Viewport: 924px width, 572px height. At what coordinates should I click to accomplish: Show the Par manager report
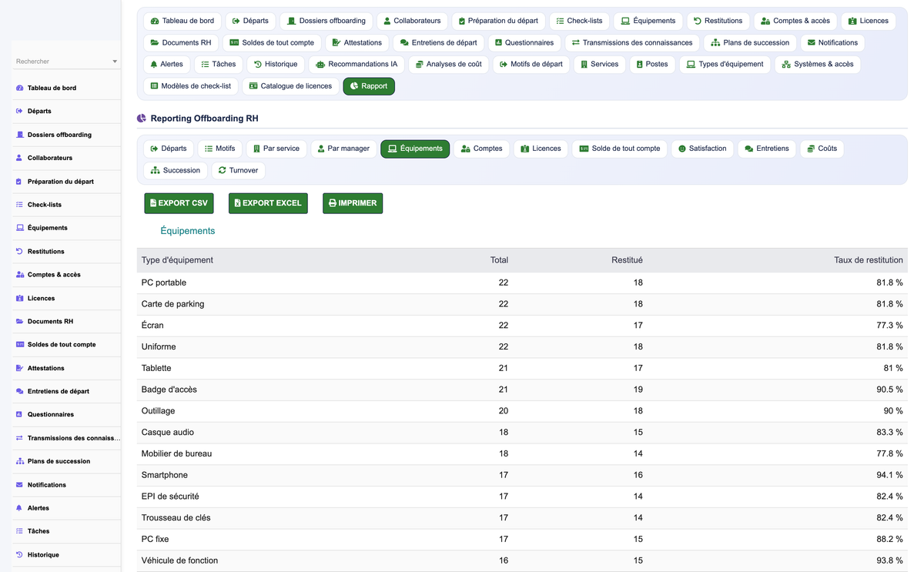click(x=344, y=149)
